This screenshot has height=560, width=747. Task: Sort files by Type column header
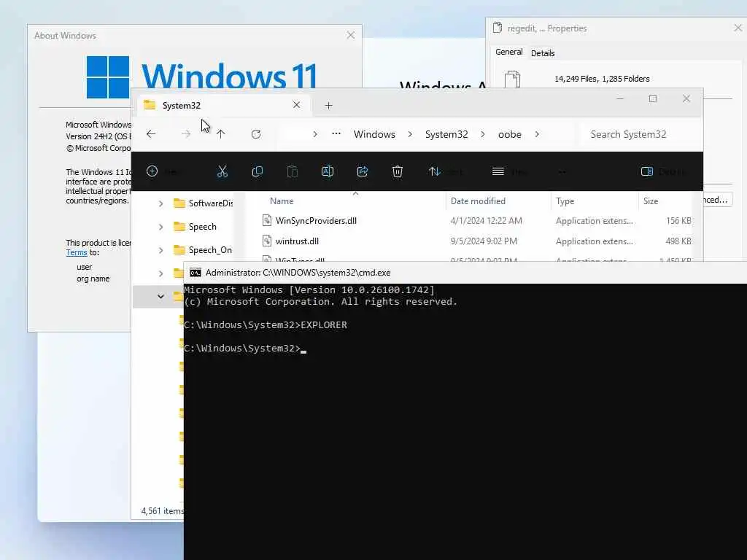click(x=565, y=201)
